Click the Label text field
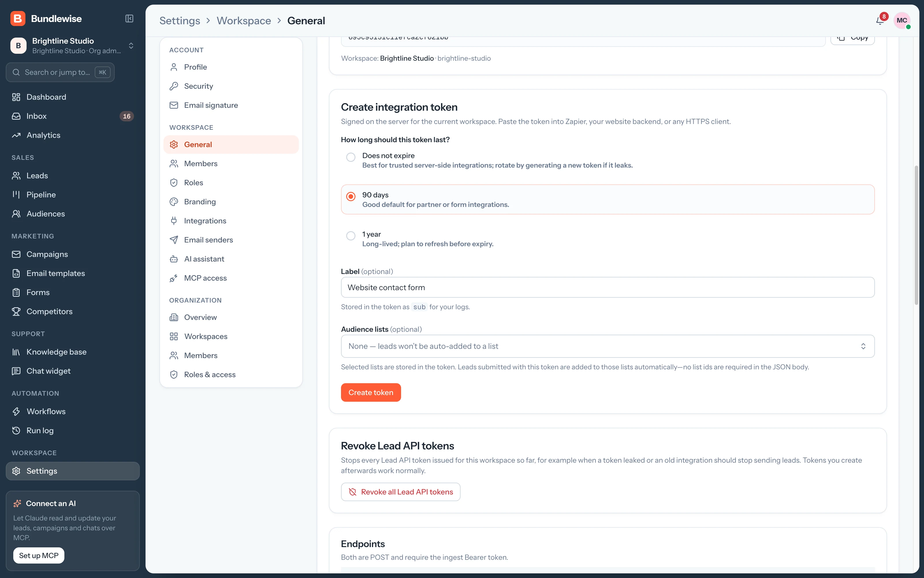The image size is (924, 578). tap(608, 288)
